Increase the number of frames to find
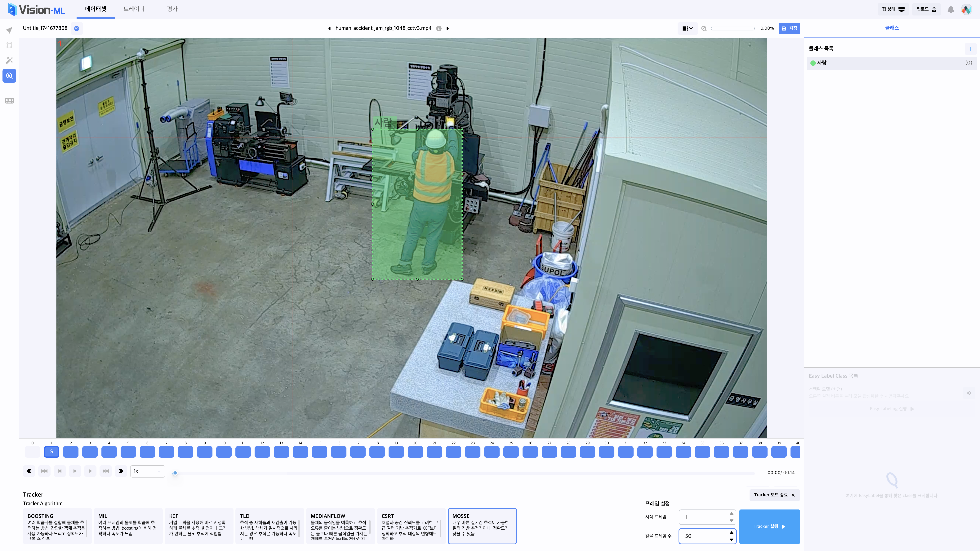This screenshot has width=980, height=551. point(731,532)
